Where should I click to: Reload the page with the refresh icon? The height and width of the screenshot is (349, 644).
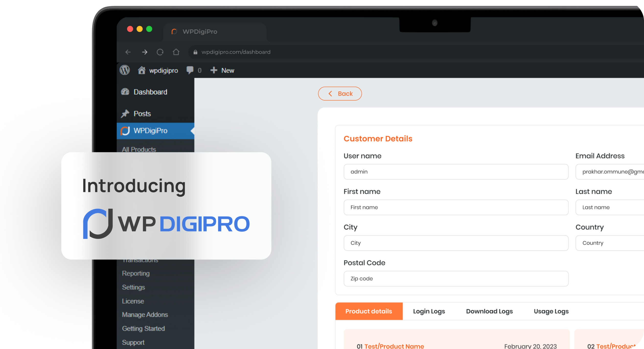(x=160, y=52)
